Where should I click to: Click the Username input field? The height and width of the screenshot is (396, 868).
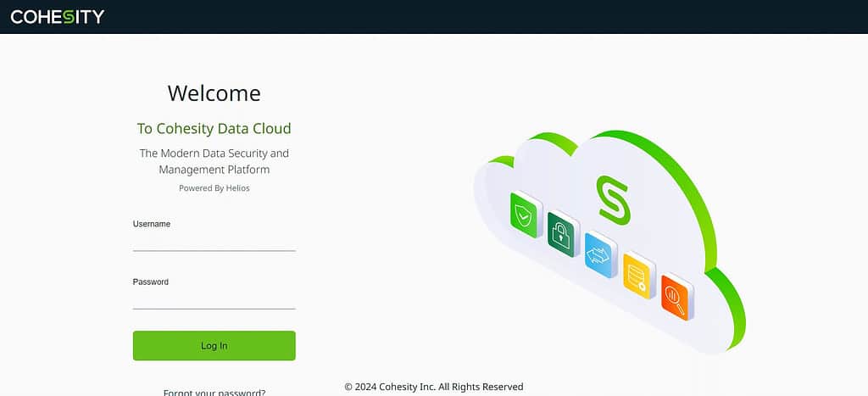point(214,242)
